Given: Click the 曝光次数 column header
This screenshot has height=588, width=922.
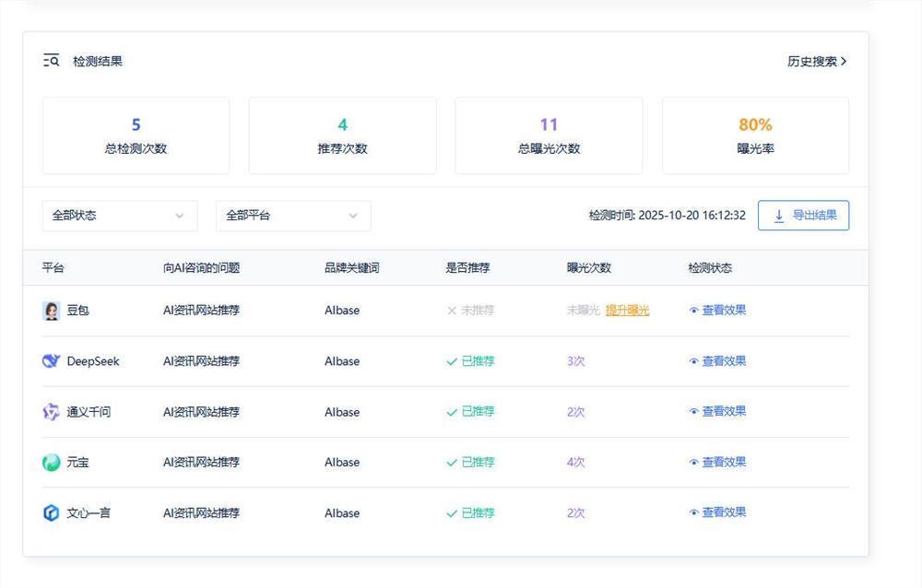Looking at the screenshot, I should (588, 268).
